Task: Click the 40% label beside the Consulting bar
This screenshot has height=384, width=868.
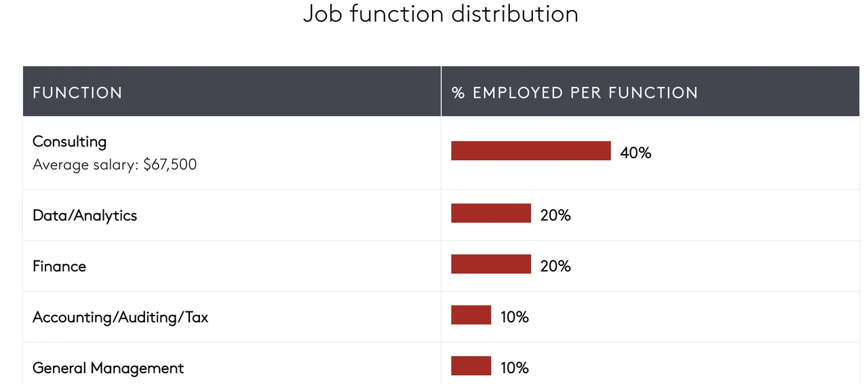Action: (x=635, y=153)
